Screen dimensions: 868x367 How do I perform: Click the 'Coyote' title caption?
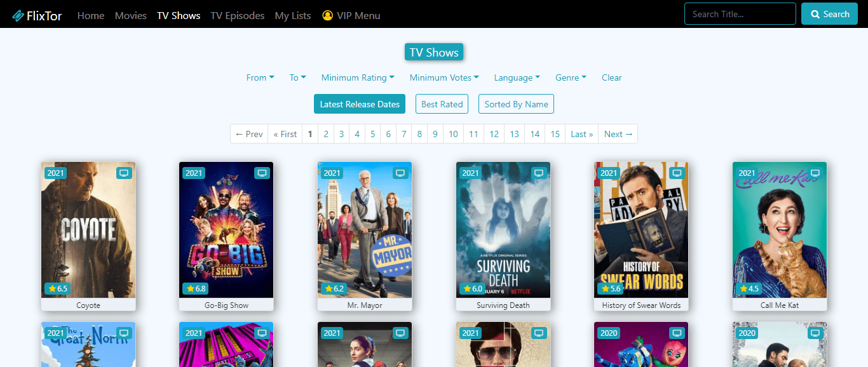(x=88, y=305)
